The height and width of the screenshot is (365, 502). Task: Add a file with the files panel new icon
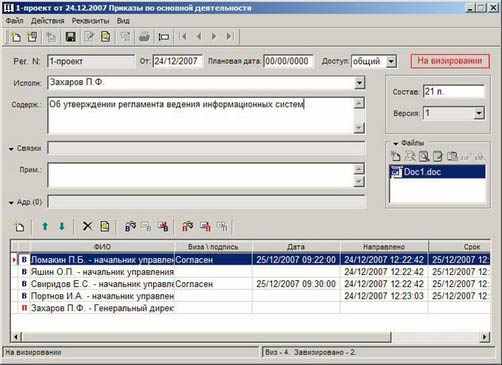click(396, 156)
